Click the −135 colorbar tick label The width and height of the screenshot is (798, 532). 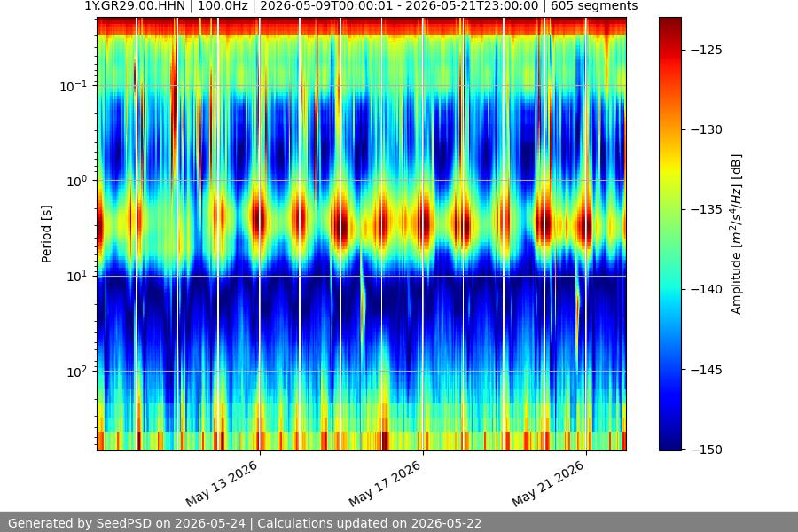click(x=707, y=209)
